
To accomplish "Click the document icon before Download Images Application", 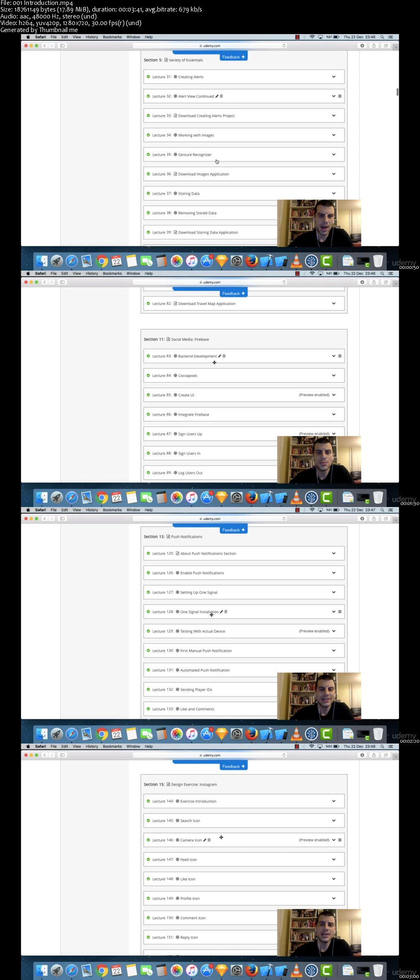I will pos(176,174).
